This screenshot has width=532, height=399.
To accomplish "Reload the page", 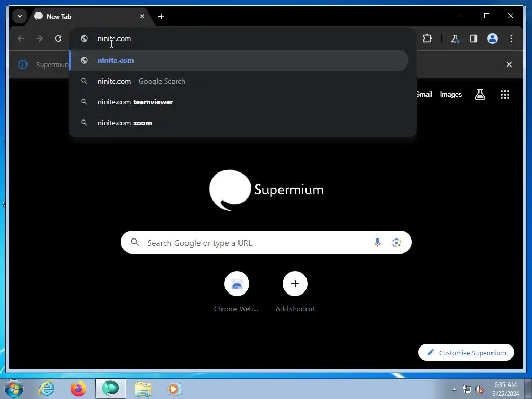I will [x=58, y=38].
